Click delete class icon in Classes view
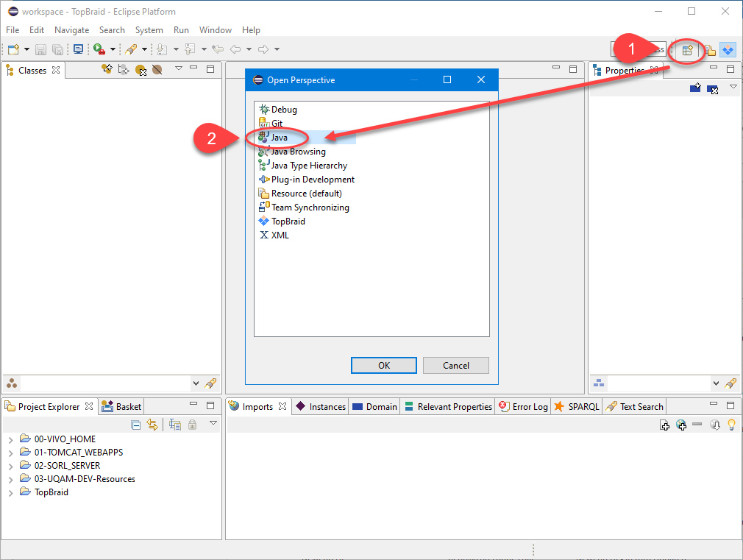This screenshot has width=743, height=560. (x=141, y=70)
